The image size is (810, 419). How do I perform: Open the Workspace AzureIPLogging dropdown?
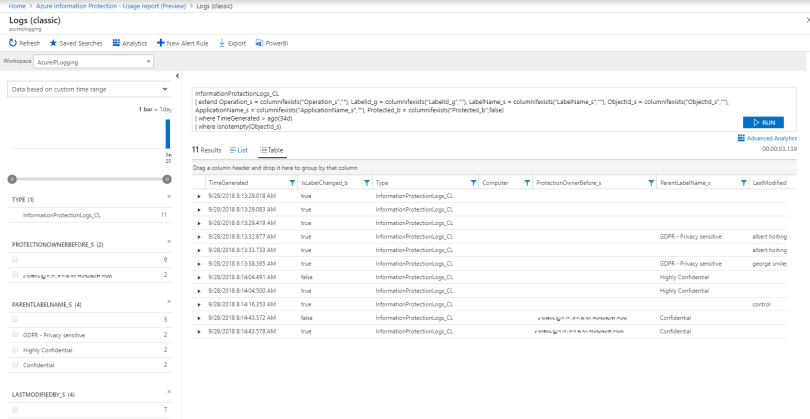pyautogui.click(x=91, y=61)
